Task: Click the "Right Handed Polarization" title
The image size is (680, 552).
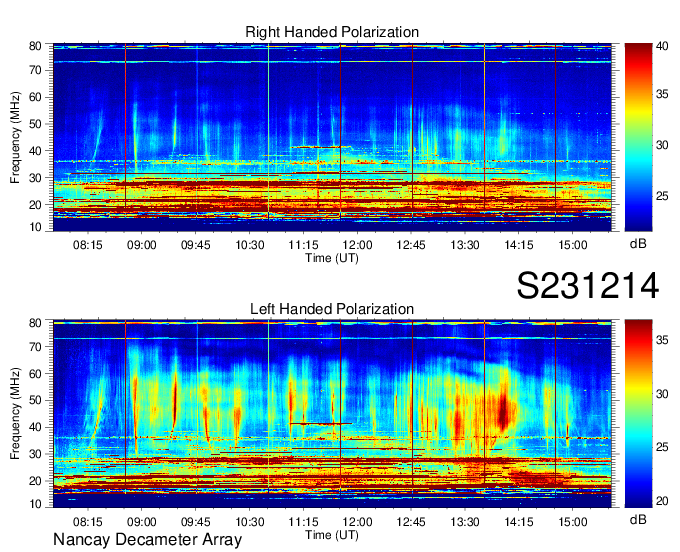Action: point(332,32)
